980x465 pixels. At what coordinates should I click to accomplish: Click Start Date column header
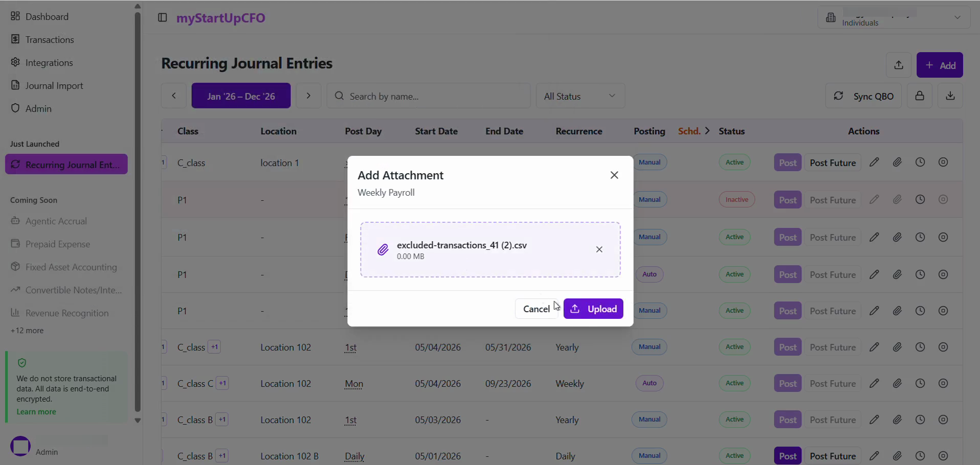[436, 131]
